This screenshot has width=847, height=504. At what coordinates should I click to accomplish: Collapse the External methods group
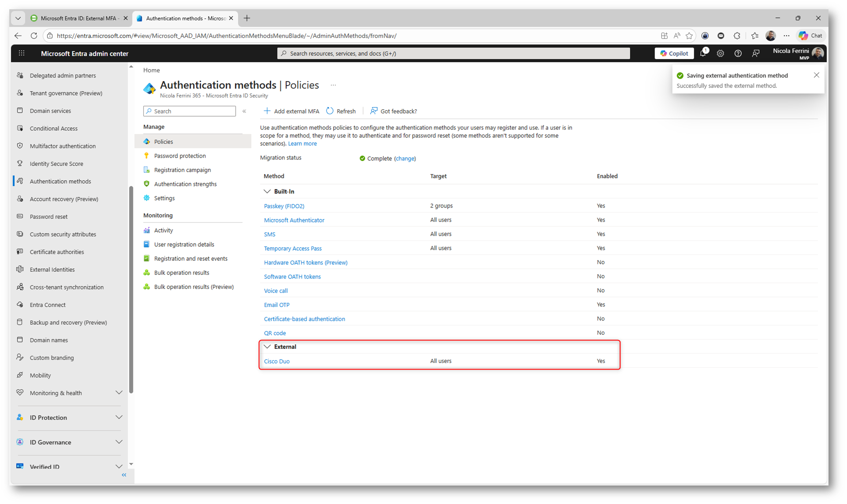click(x=267, y=347)
